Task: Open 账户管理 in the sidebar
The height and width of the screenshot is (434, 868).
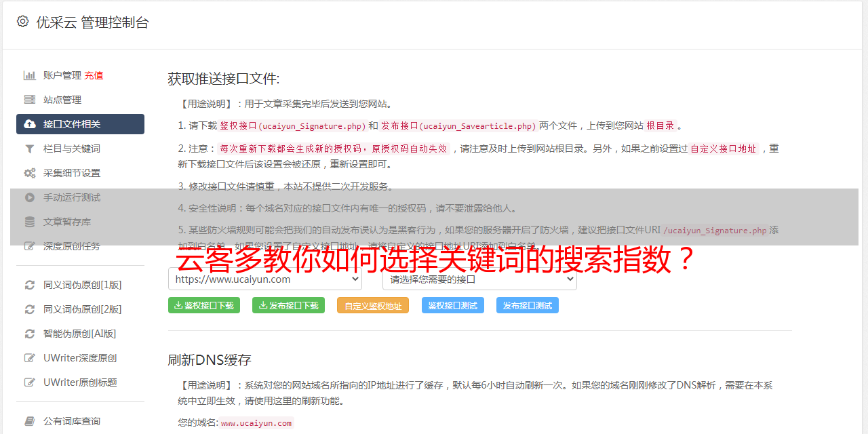Action: coord(62,75)
